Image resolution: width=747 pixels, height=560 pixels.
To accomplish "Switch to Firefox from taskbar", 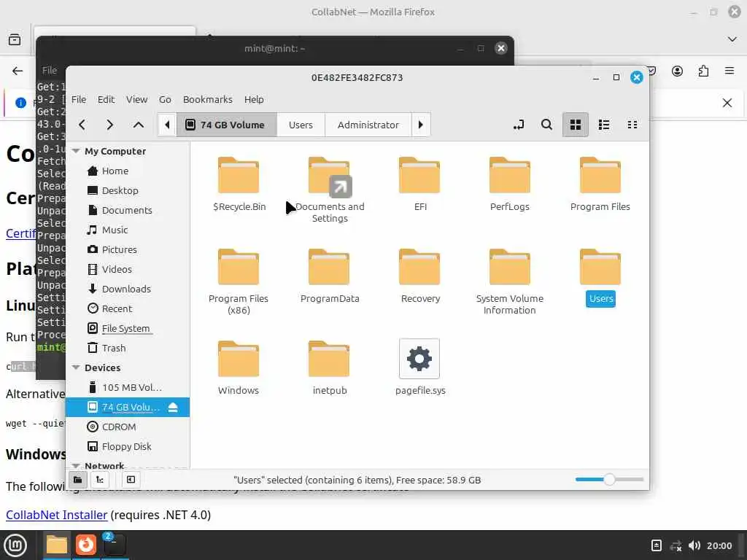I will [x=86, y=545].
